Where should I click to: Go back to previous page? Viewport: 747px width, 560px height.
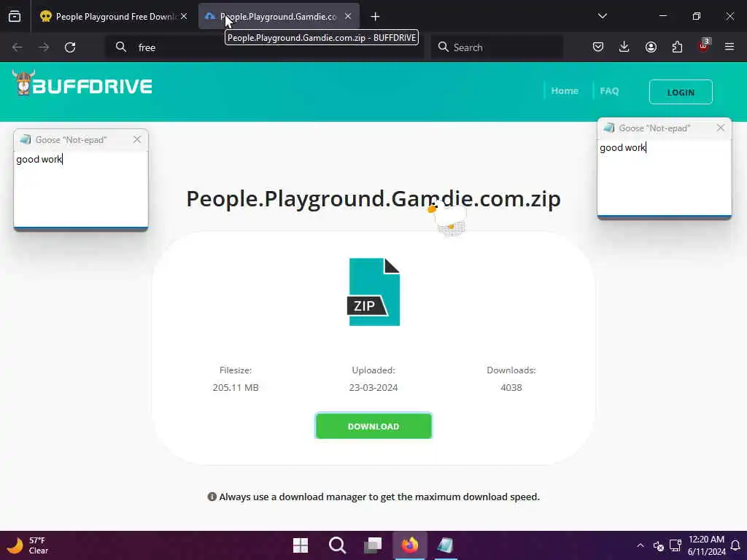[18, 47]
